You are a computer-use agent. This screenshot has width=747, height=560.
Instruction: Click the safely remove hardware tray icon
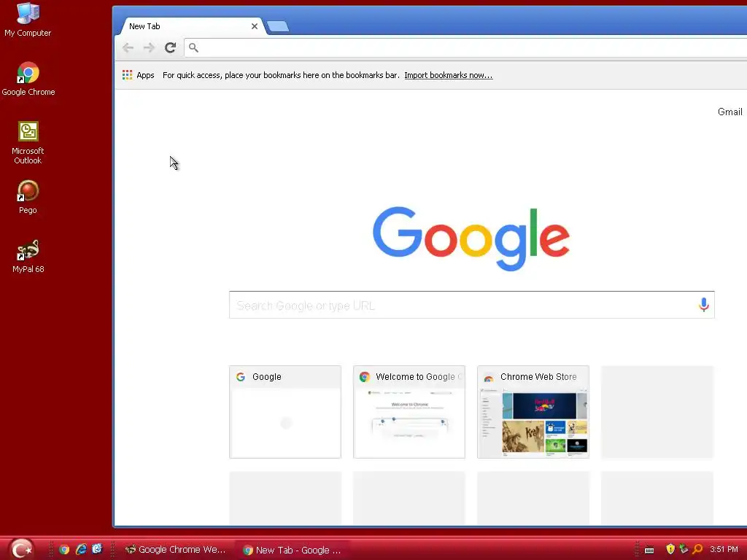pos(684,549)
